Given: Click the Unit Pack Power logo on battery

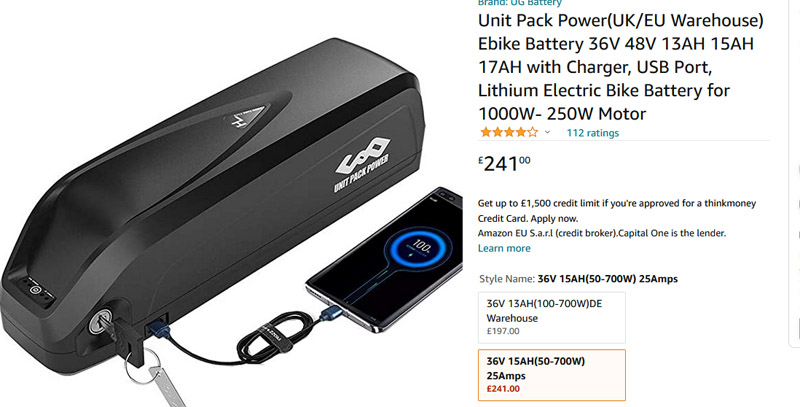Looking at the screenshot, I should pos(361,163).
